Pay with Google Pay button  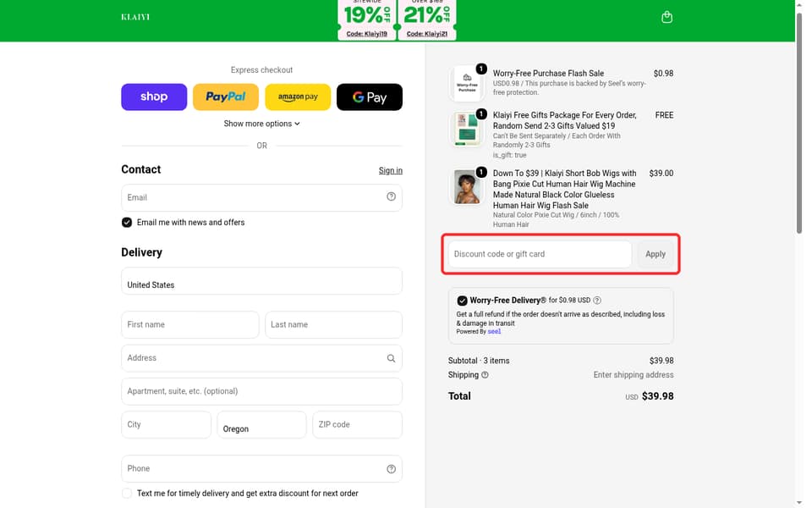point(370,97)
